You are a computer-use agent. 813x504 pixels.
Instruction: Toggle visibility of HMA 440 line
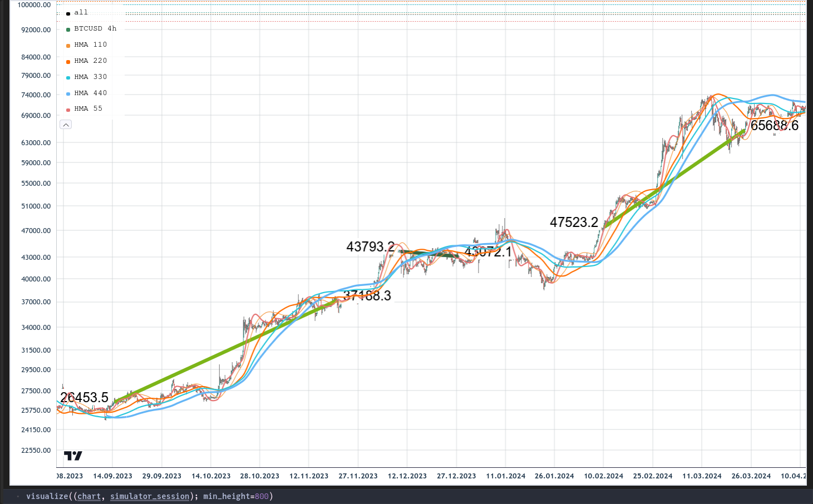point(86,93)
